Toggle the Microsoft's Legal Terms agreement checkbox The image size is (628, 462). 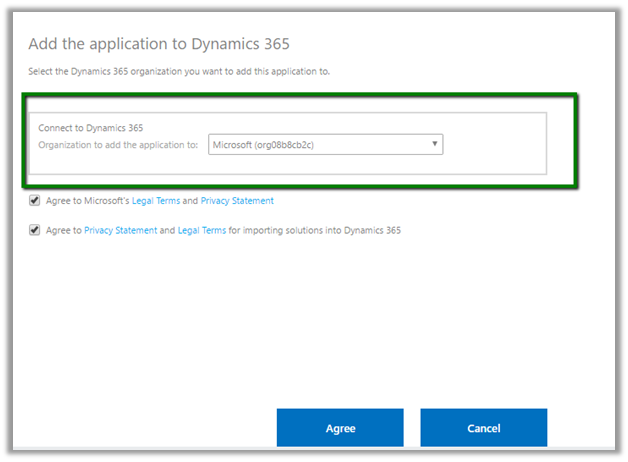click(35, 201)
